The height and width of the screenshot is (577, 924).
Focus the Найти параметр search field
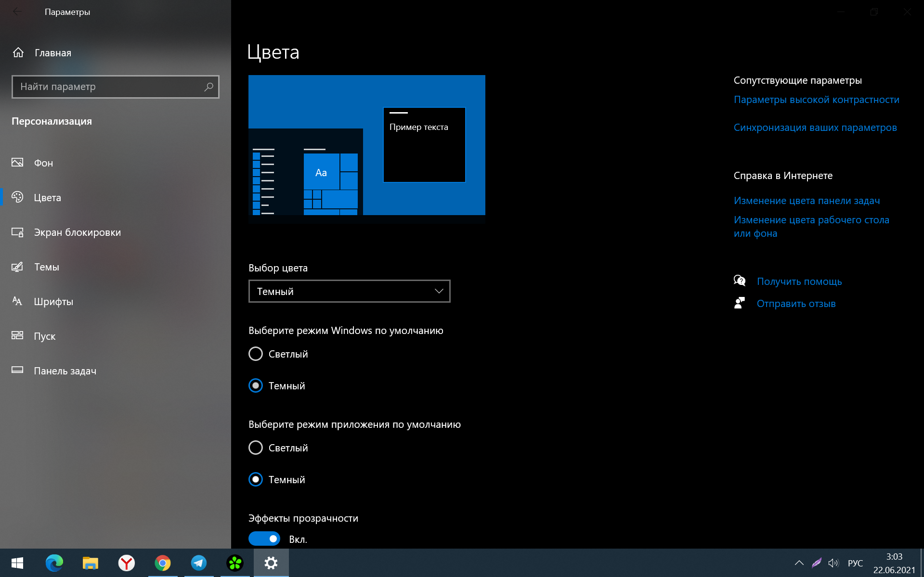tap(116, 87)
